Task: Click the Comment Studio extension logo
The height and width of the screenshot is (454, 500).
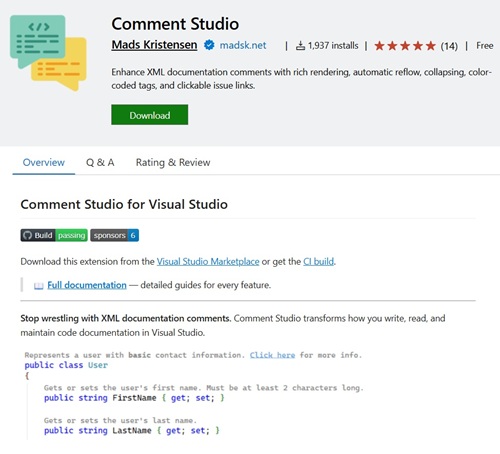Action: pos(48,53)
